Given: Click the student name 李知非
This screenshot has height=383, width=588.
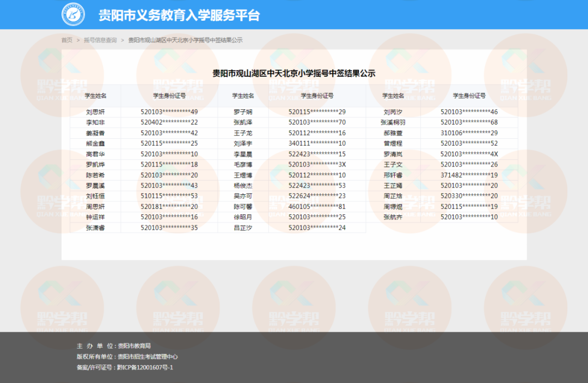Looking at the screenshot, I should coord(95,122).
